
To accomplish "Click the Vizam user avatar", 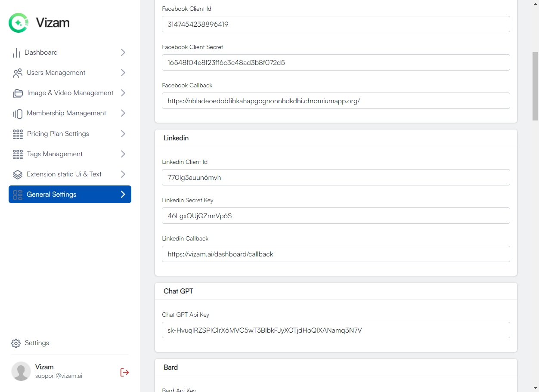I will 21,371.
